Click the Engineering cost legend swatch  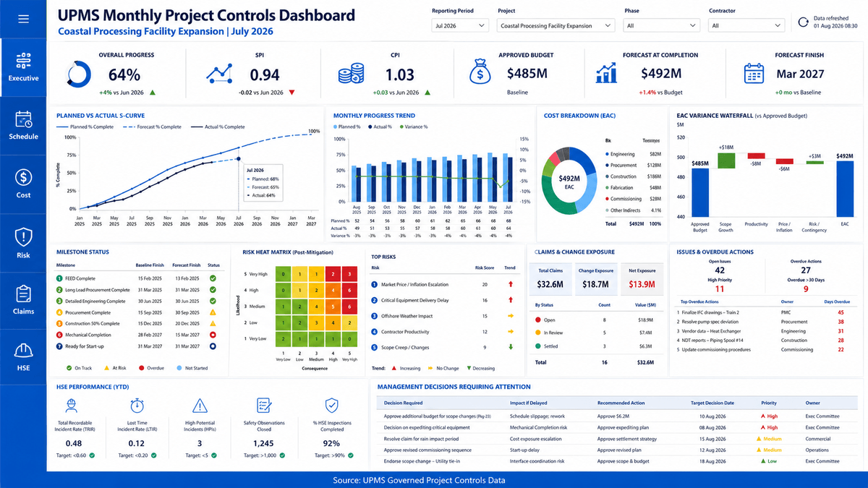tap(606, 154)
